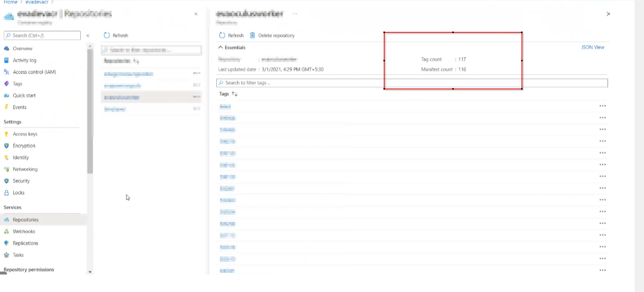Open the JSON View link

(593, 47)
